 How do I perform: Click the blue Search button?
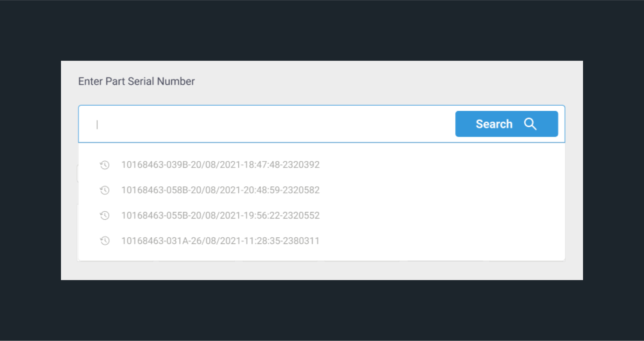coord(506,124)
